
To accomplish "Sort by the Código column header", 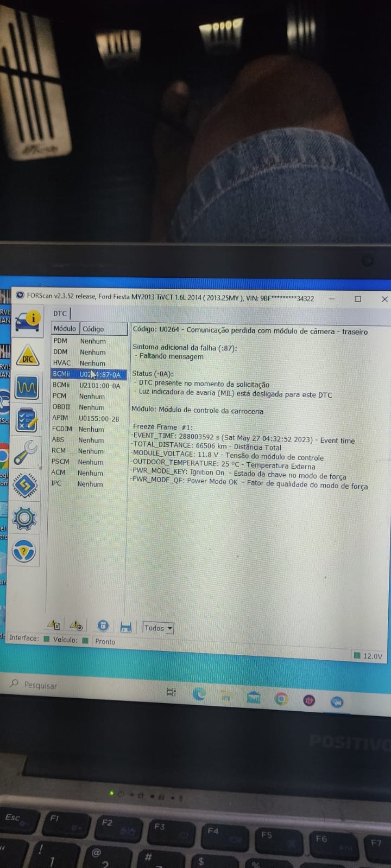I will [x=93, y=329].
